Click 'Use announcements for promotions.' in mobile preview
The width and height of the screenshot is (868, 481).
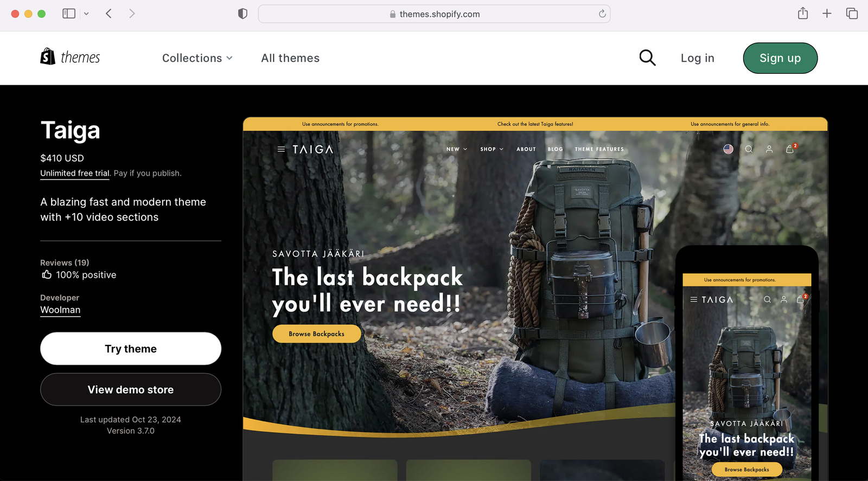pos(740,280)
